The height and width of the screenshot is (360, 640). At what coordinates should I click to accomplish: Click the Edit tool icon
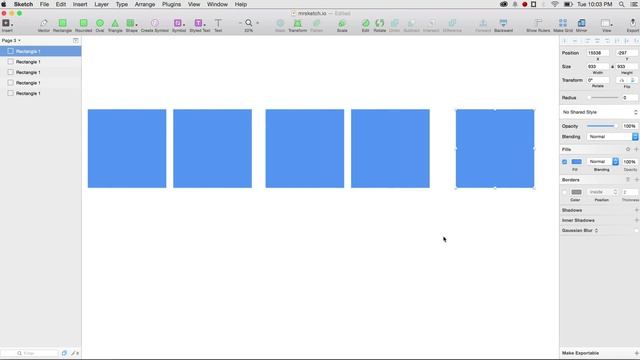(x=365, y=25)
